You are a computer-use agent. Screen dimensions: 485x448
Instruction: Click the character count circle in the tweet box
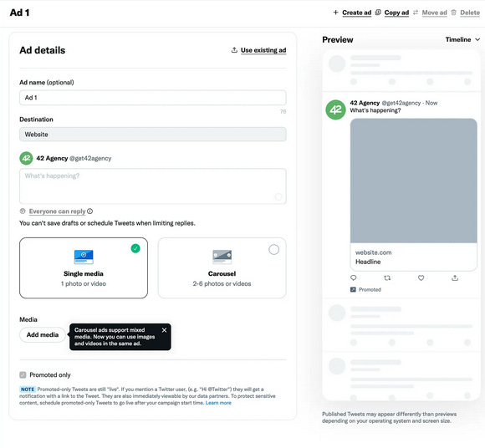click(x=278, y=196)
